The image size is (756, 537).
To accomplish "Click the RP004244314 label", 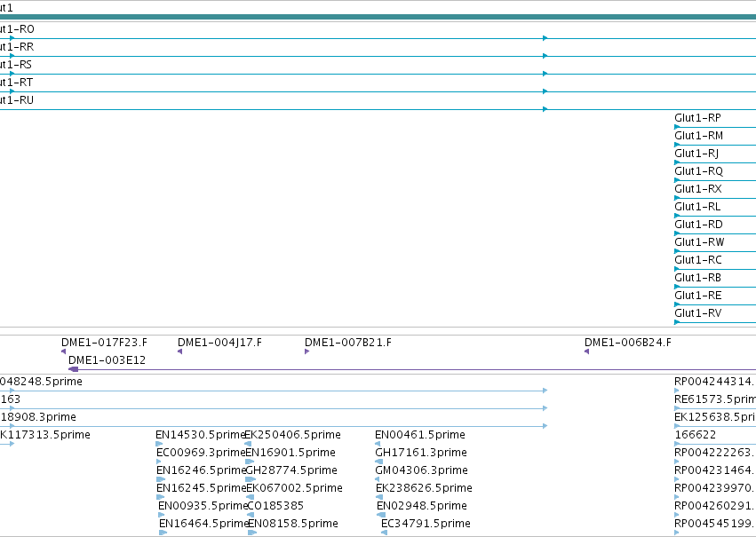I will (713, 382).
